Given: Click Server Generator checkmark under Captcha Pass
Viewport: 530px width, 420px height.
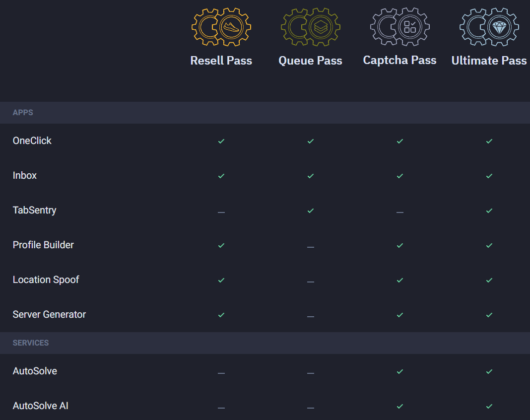Looking at the screenshot, I should click(x=400, y=315).
